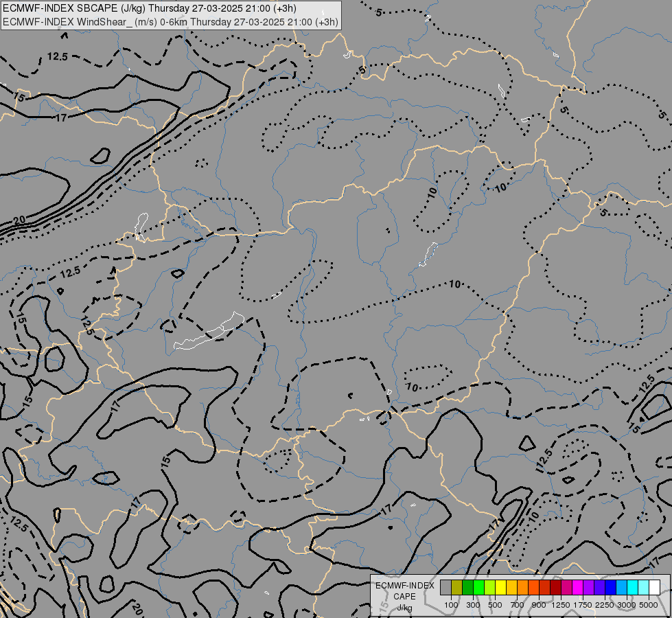
Task: Click the legend value '100'
Action: 451,605
